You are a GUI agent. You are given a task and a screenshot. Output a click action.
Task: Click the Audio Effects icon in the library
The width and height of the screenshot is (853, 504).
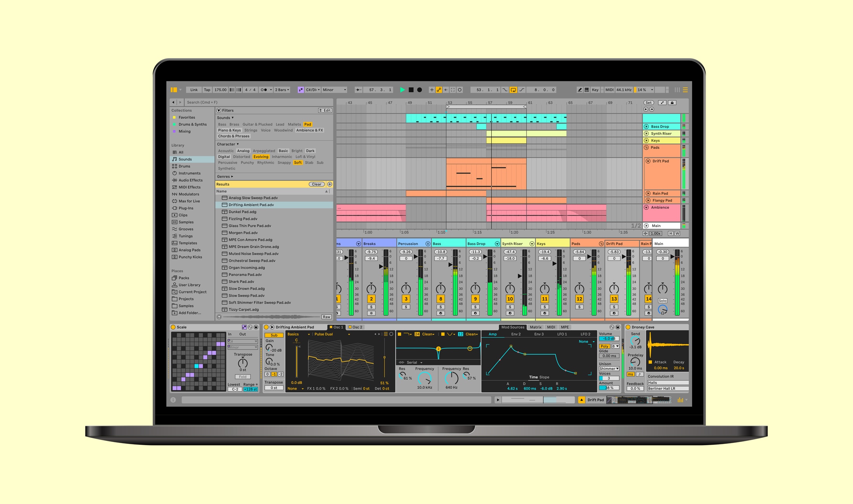point(175,180)
